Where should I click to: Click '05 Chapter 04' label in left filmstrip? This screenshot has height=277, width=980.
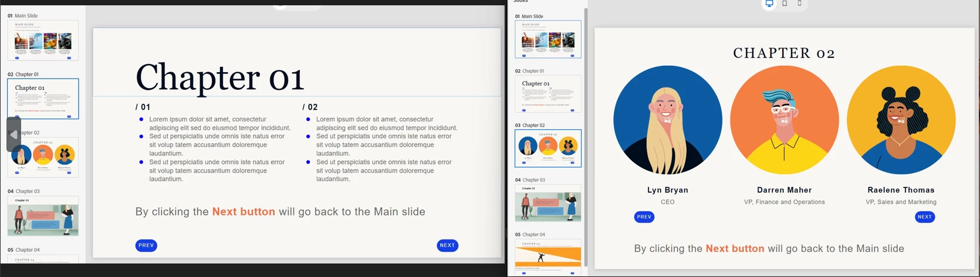[23, 250]
